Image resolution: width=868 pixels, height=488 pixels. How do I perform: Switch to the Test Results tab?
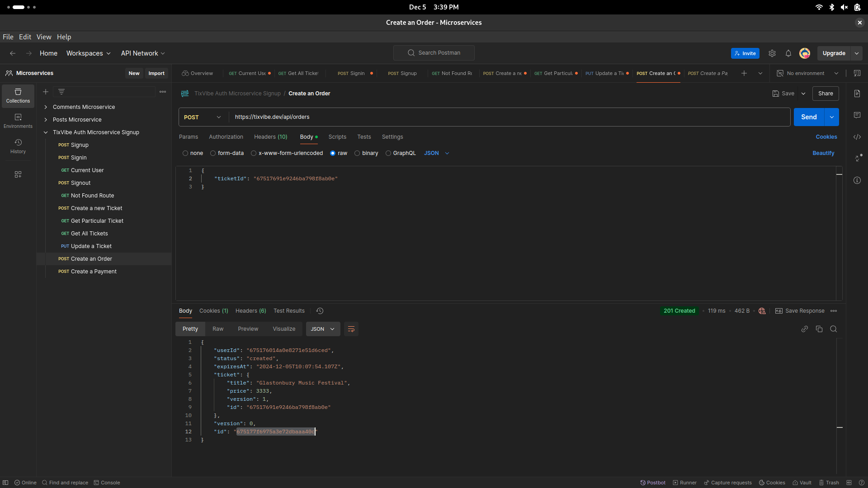pos(288,310)
